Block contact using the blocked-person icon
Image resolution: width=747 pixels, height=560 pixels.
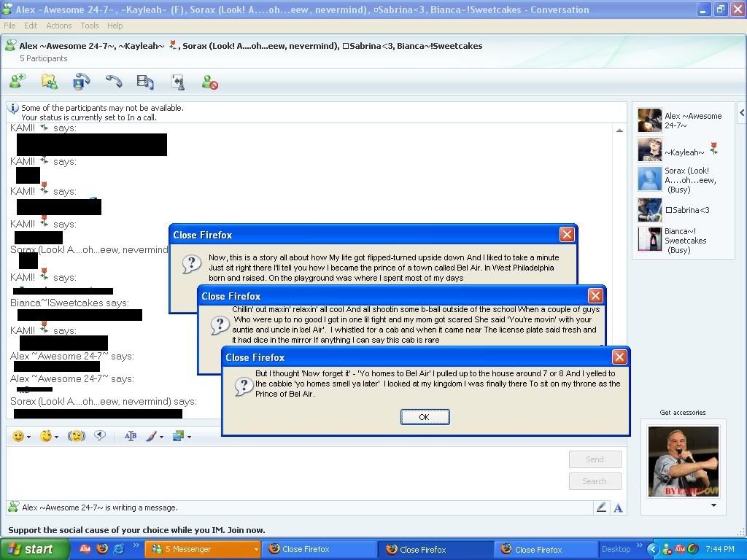coord(209,82)
